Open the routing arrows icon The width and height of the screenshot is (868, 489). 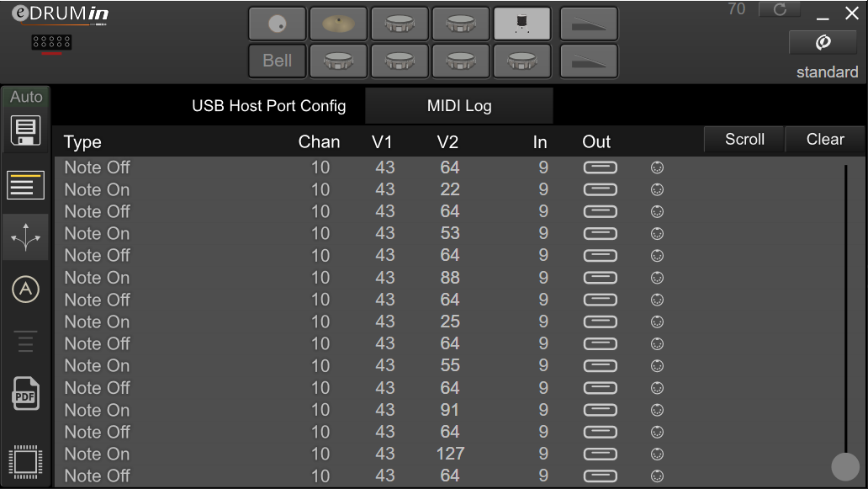point(25,237)
